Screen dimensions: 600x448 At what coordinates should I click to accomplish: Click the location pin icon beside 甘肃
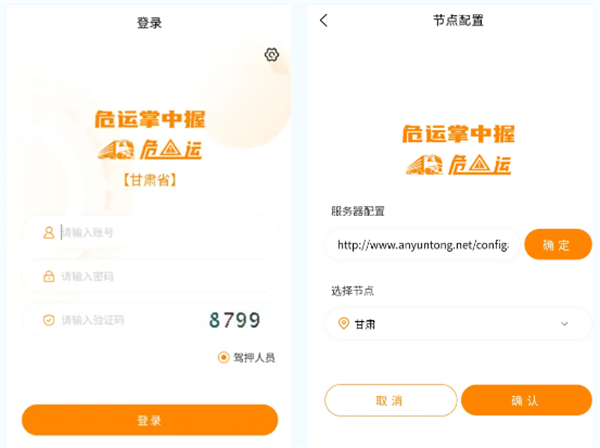tap(344, 324)
